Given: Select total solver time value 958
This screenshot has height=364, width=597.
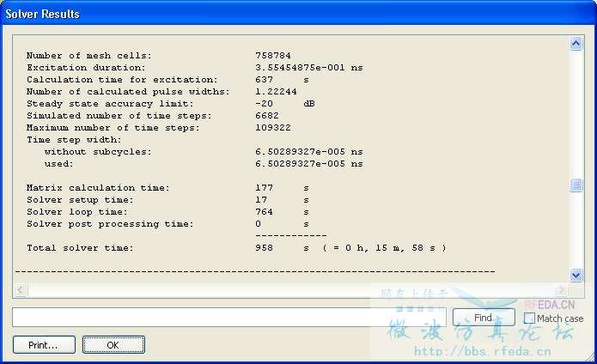Looking at the screenshot, I should pyautogui.click(x=264, y=248).
